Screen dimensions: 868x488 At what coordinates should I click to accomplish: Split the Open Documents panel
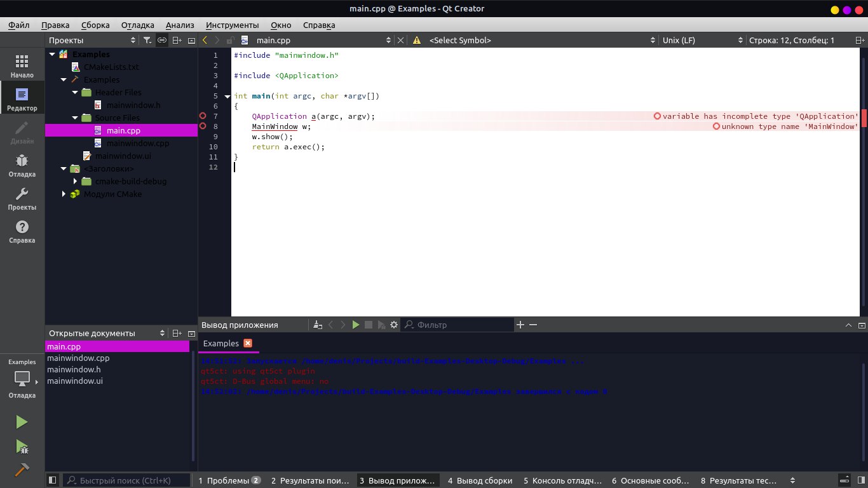tap(177, 334)
